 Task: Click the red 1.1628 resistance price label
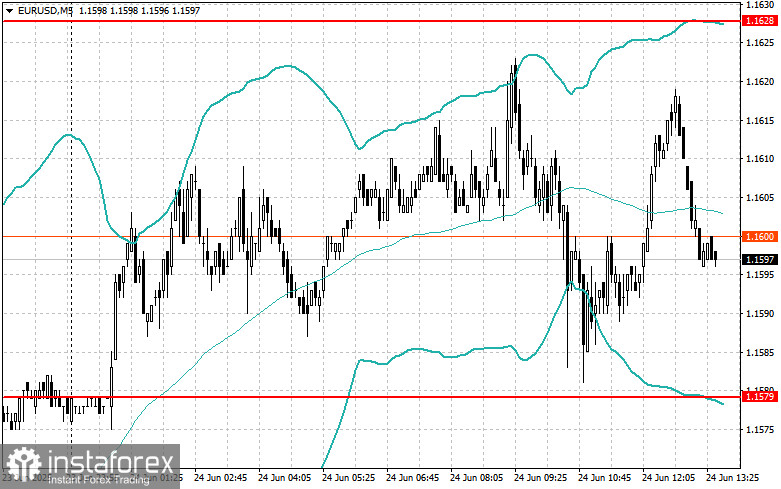pos(760,21)
